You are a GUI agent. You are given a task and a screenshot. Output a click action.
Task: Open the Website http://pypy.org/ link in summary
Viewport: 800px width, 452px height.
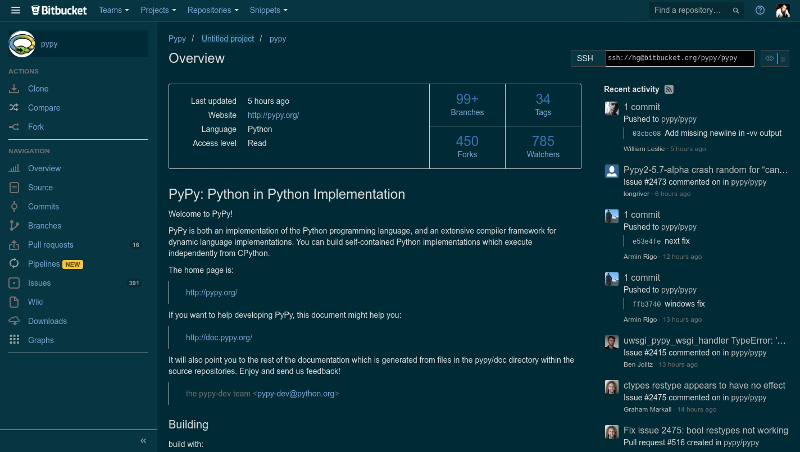273,115
